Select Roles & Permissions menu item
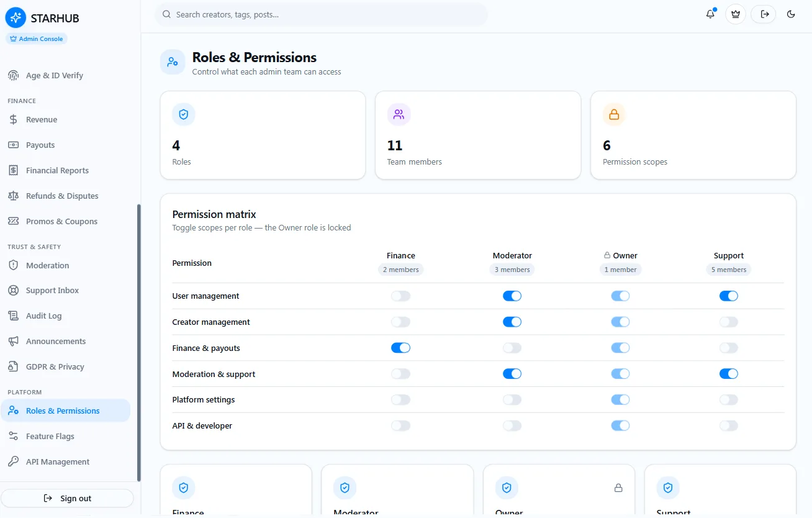Screen dimensions: 812x518 65,411
